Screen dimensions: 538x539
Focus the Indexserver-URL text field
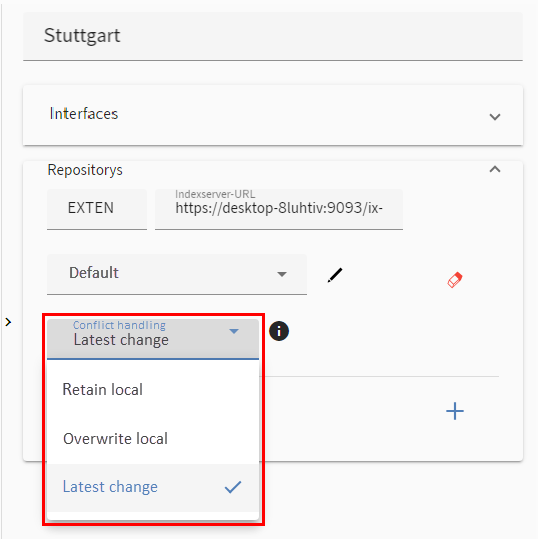(279, 209)
